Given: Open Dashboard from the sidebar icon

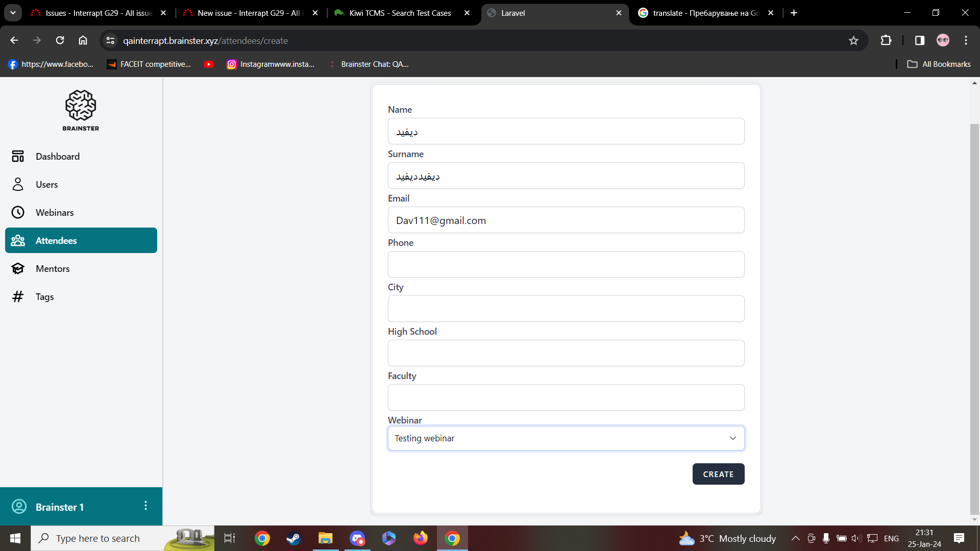Looking at the screenshot, I should pos(18,157).
